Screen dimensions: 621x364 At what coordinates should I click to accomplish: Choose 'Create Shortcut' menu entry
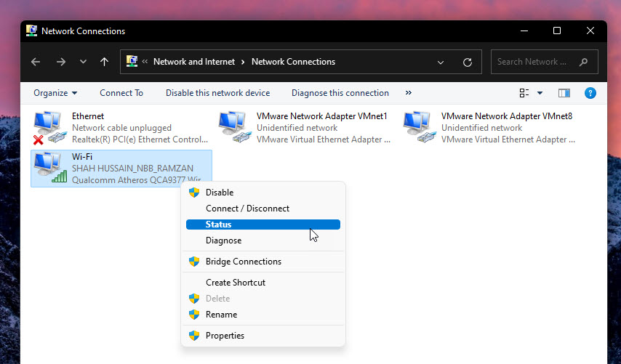(x=263, y=283)
